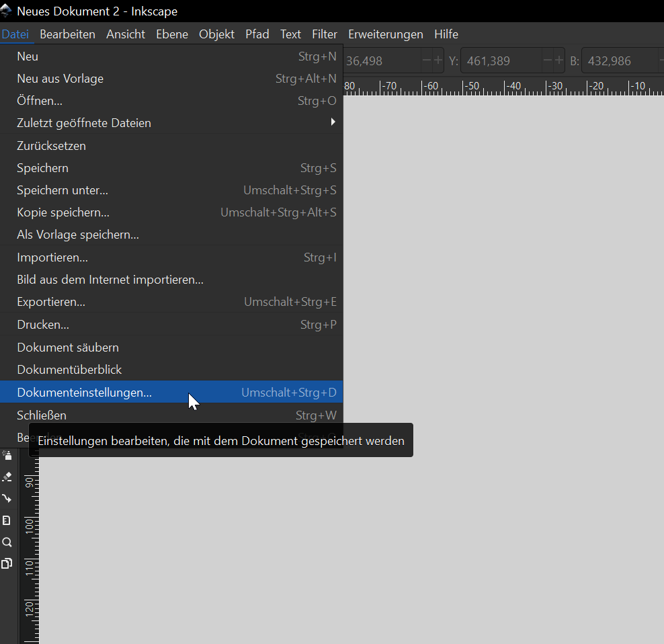Click the vertical ruler at 100
The height and width of the screenshot is (644, 664).
[x=29, y=525]
